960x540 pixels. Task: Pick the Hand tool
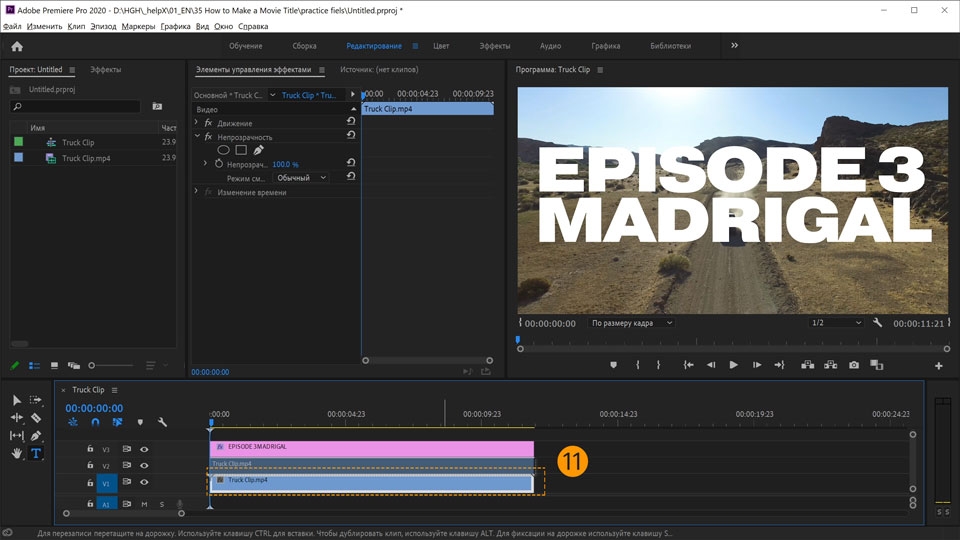pos(17,453)
